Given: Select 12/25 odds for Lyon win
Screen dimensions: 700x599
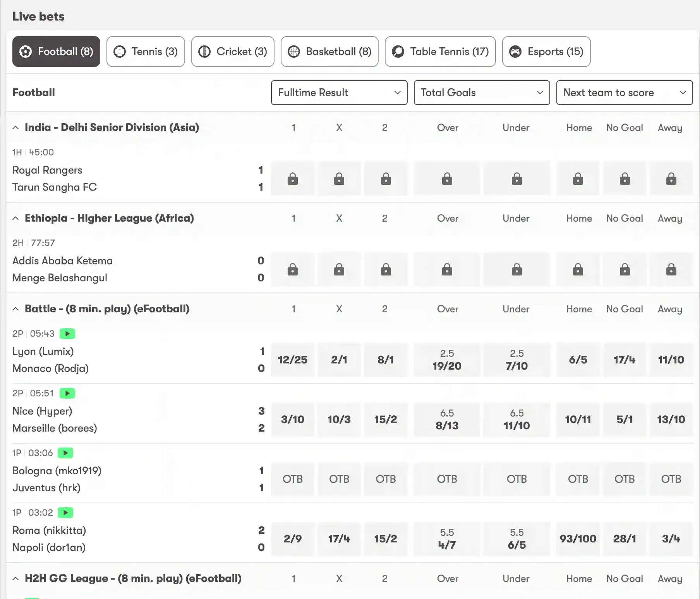Looking at the screenshot, I should [293, 360].
